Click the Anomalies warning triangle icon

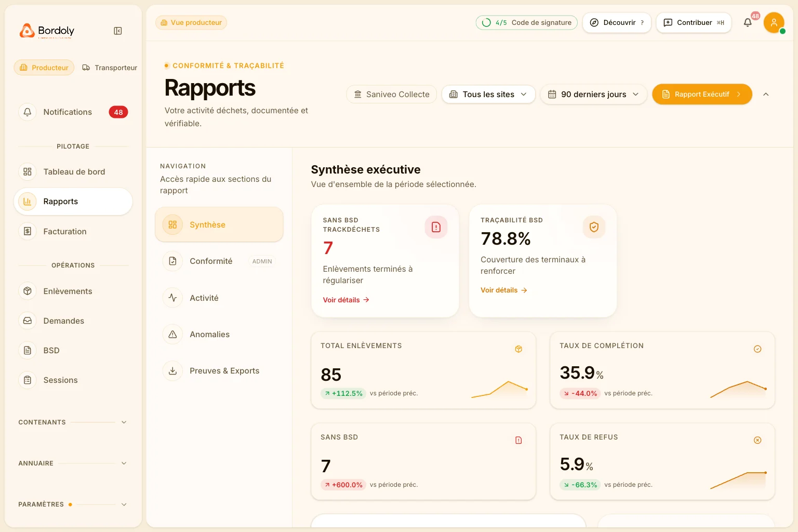point(172,334)
